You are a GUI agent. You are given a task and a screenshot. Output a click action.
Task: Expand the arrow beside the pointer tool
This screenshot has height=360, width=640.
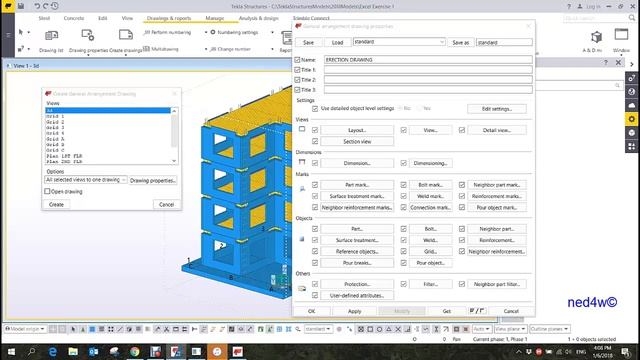pyautogui.click(x=29, y=32)
